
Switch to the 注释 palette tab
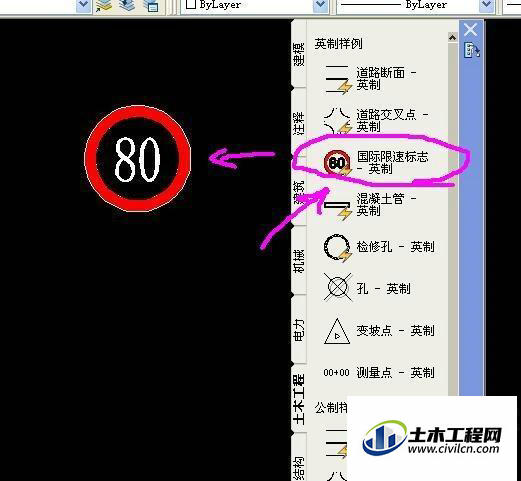click(299, 123)
